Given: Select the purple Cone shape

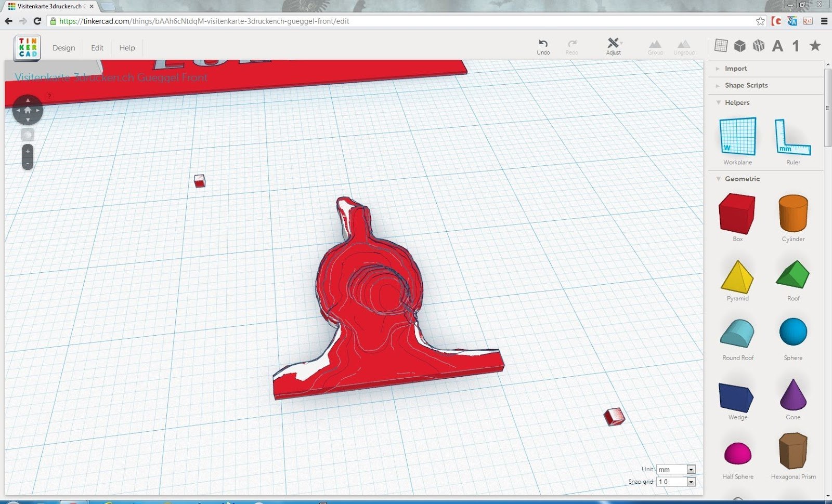Looking at the screenshot, I should point(793,394).
